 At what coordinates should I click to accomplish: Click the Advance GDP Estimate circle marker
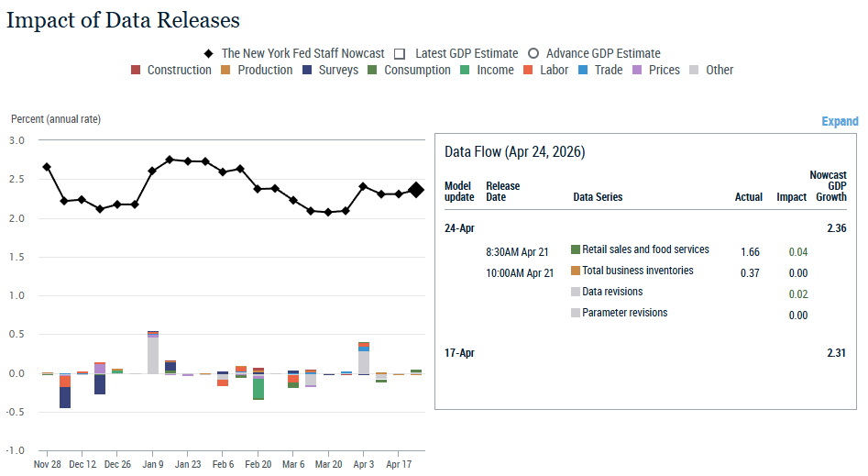point(533,54)
